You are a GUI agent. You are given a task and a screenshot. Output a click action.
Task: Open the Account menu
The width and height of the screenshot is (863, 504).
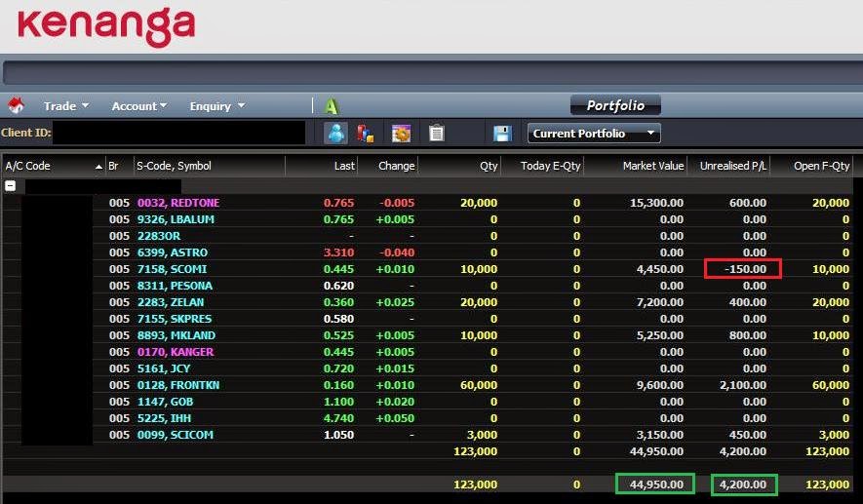coord(139,105)
